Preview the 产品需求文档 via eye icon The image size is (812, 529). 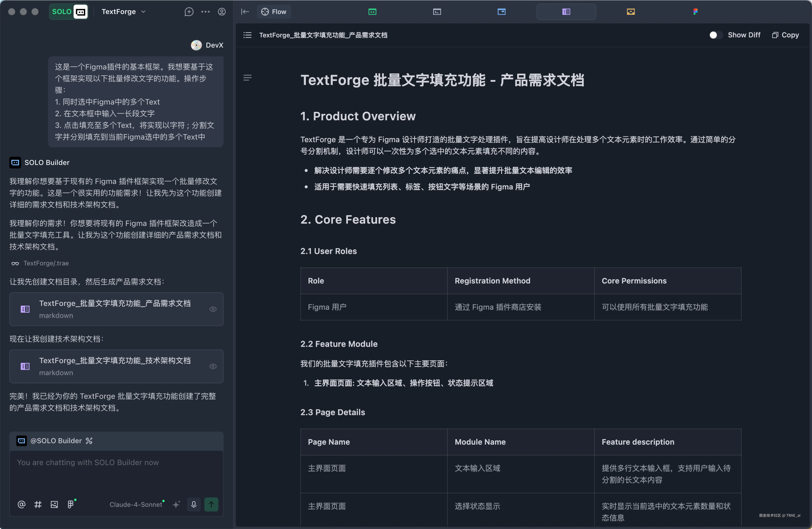(213, 309)
